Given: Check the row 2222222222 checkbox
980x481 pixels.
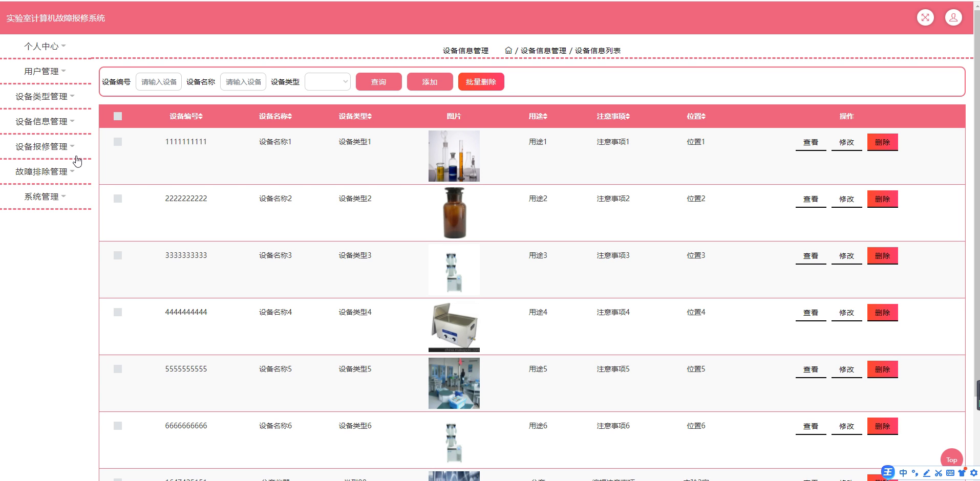Looking at the screenshot, I should tap(118, 199).
